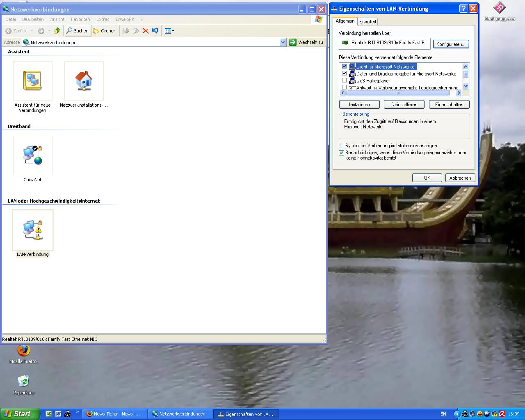Switch to the Erweitert tab
The height and width of the screenshot is (420, 525).
tap(367, 22)
